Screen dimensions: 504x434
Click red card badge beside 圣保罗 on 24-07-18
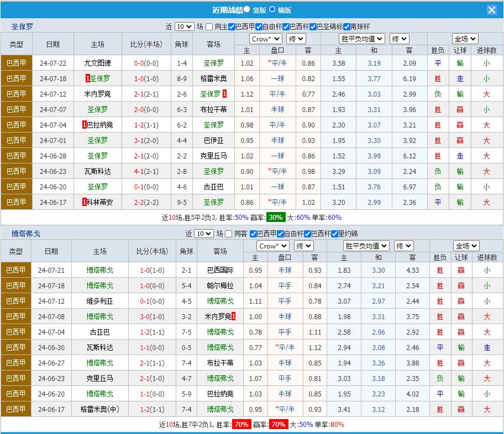[x=87, y=78]
